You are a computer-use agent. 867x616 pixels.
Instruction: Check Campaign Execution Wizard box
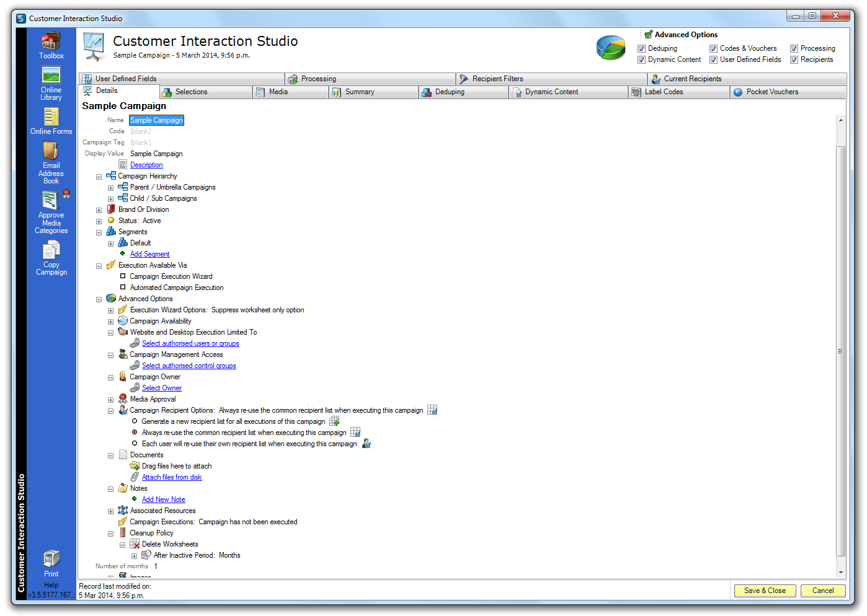pos(123,276)
